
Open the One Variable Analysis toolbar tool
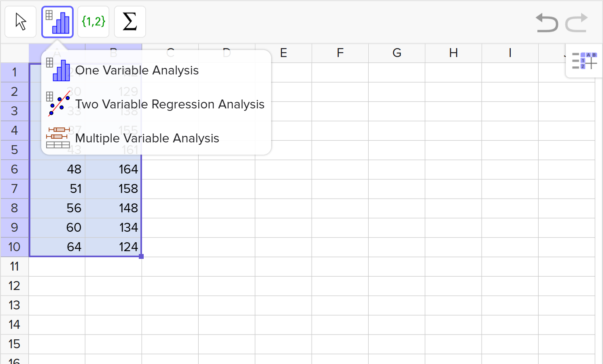(57, 22)
